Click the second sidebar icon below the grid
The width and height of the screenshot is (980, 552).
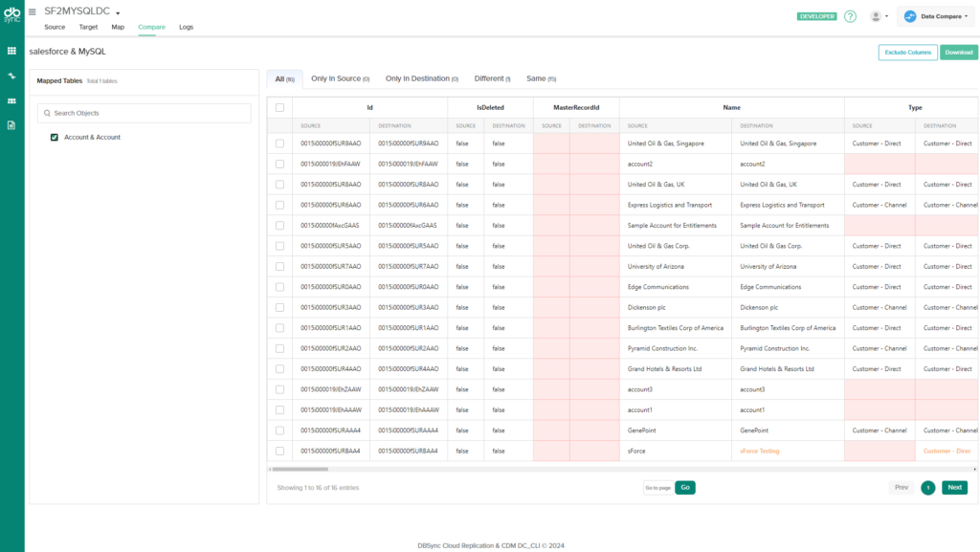(11, 76)
